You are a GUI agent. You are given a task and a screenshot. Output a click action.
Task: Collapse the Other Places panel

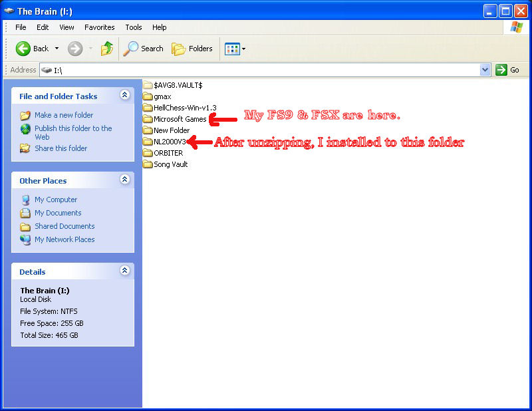(124, 180)
